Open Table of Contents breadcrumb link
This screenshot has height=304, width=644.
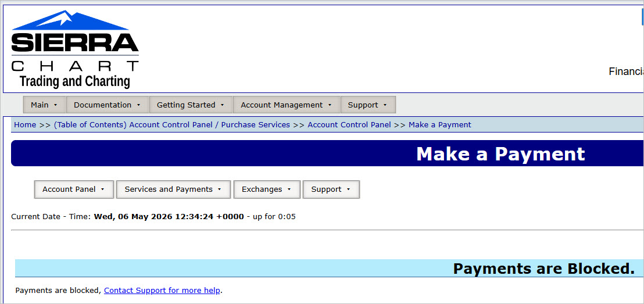171,125
